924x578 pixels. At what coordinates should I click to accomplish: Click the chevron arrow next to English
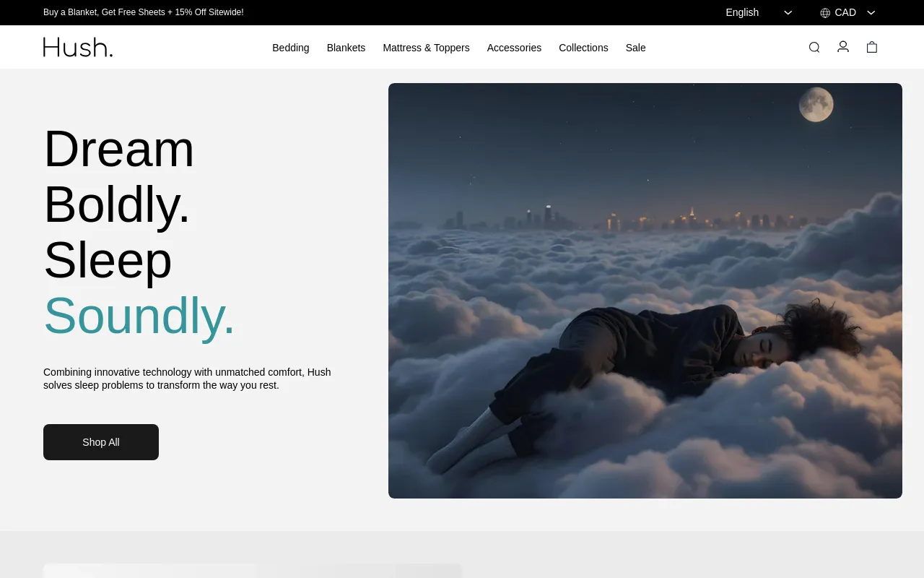[788, 13]
